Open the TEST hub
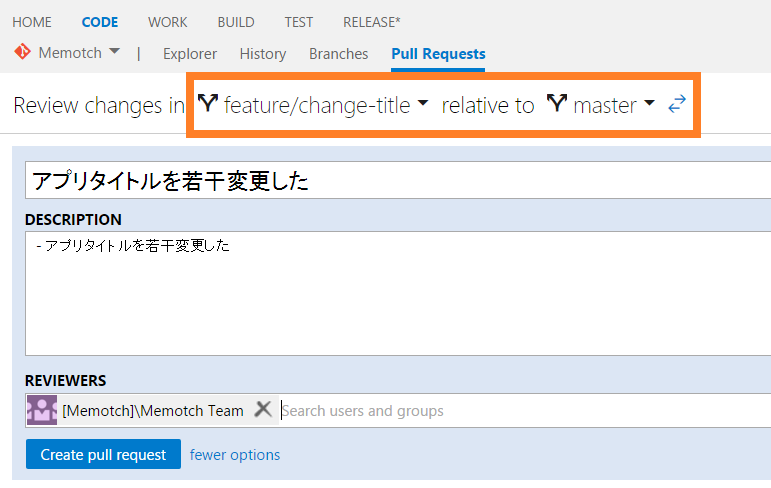 coord(298,22)
